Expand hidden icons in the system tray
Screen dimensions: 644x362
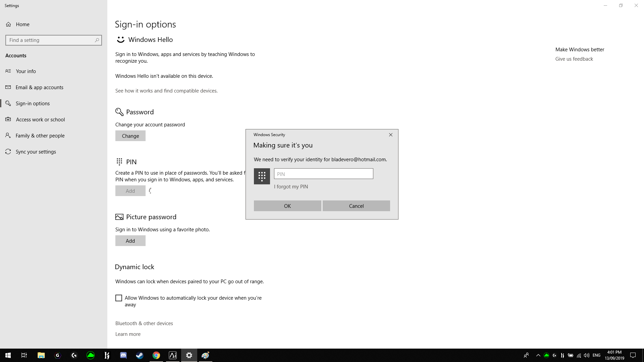[x=538, y=355]
